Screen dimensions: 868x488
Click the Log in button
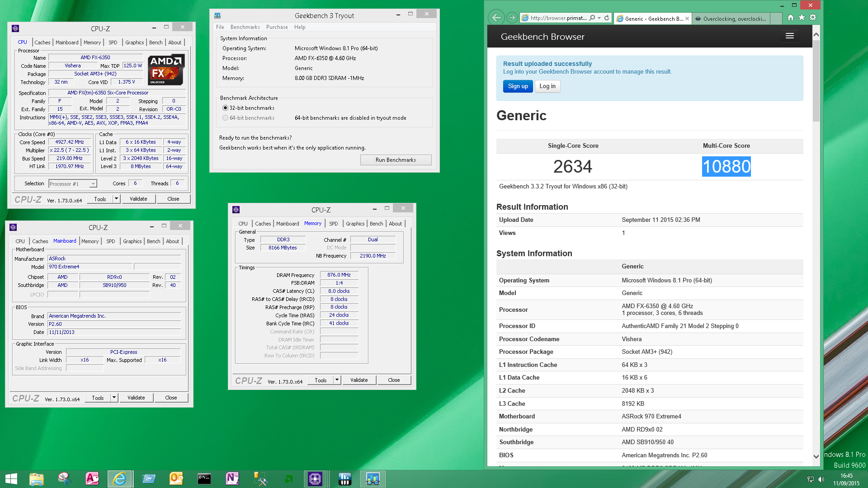(547, 86)
